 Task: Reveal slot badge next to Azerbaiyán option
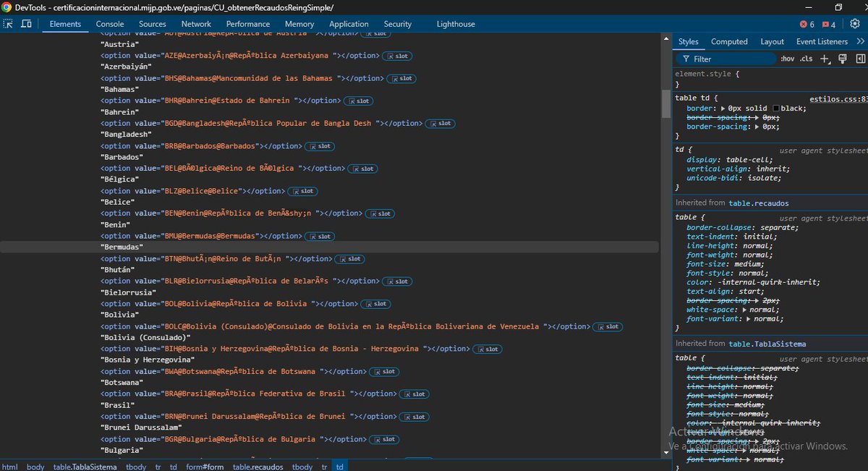point(397,56)
